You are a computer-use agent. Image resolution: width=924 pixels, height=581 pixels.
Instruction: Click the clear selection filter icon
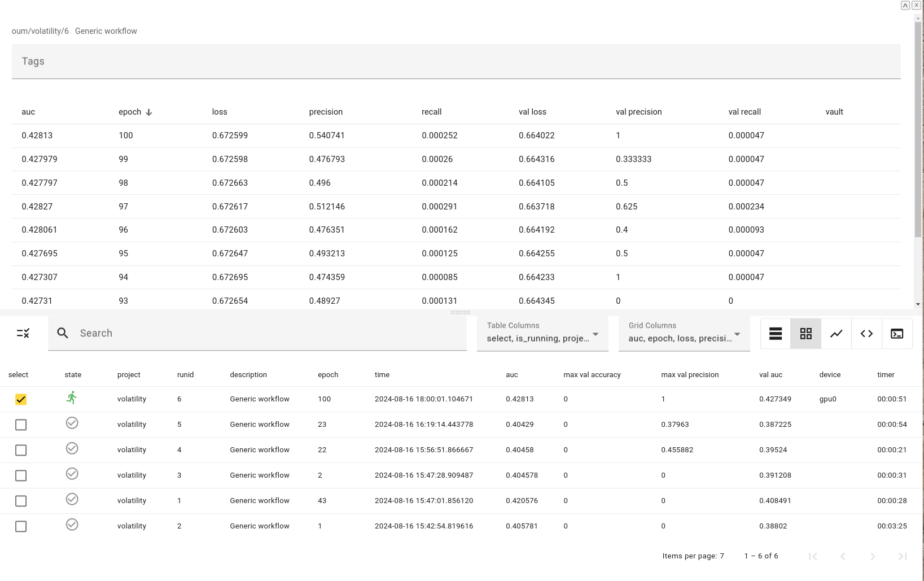click(x=23, y=333)
